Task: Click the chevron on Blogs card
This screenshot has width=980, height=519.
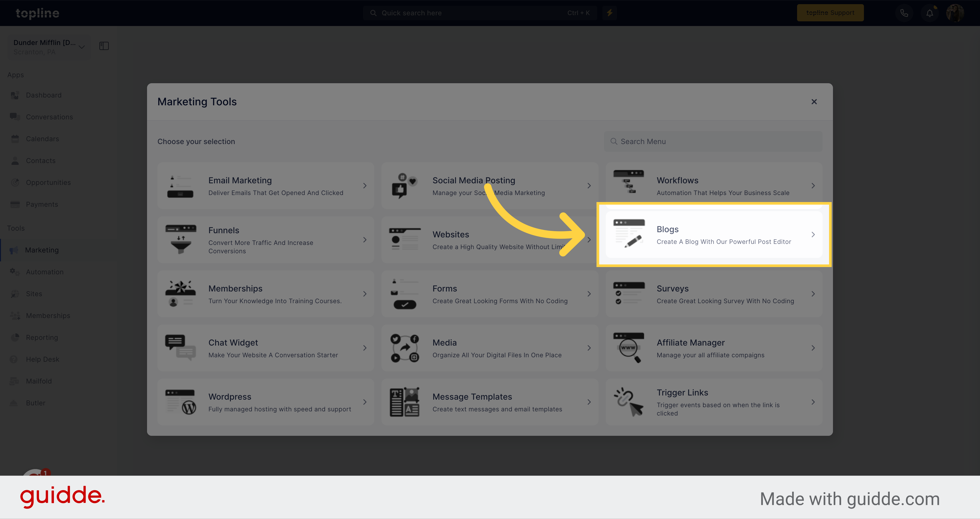Action: [813, 235]
